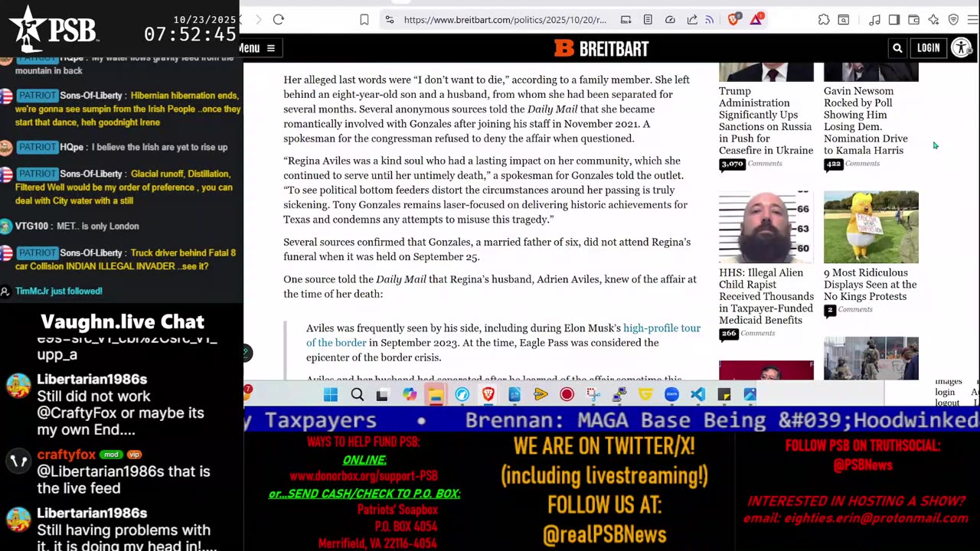Screen dimensions: 980x551
Task: View 2 comments on the No Kings story
Action: click(848, 310)
